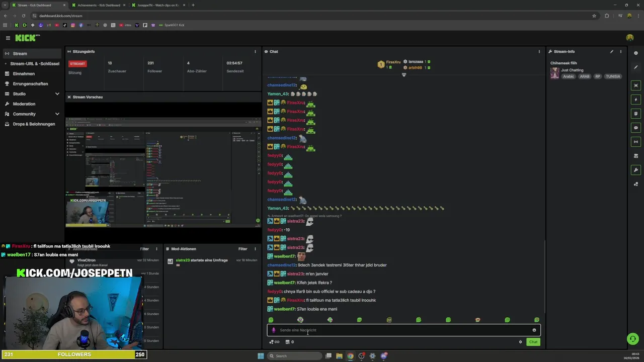Collapse the chat leaderboard arrow
This screenshot has height=362, width=644.
[x=404, y=75]
